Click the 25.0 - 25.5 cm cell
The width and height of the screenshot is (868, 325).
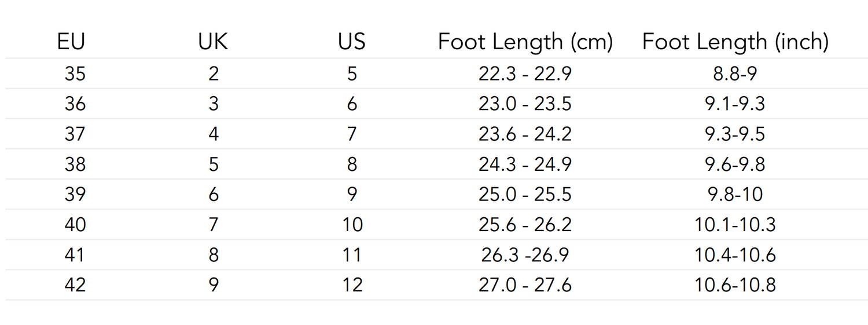click(x=525, y=195)
